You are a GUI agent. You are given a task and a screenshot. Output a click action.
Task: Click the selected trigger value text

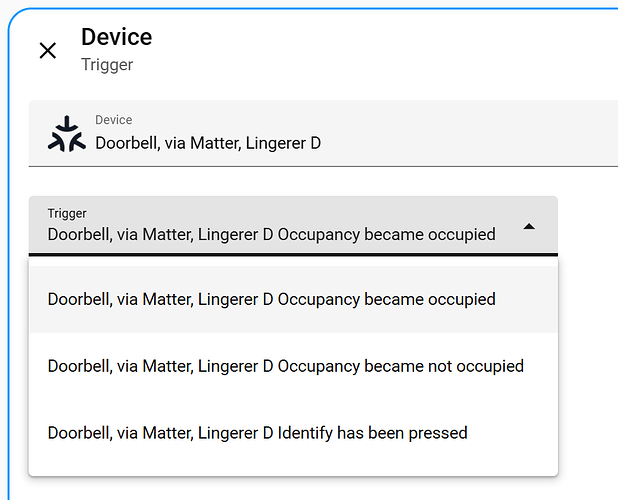[271, 235]
